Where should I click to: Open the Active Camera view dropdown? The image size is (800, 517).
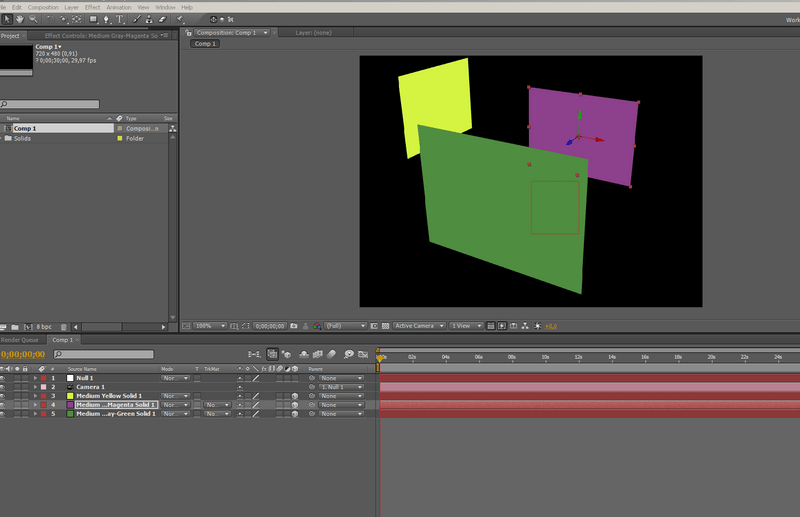(418, 326)
